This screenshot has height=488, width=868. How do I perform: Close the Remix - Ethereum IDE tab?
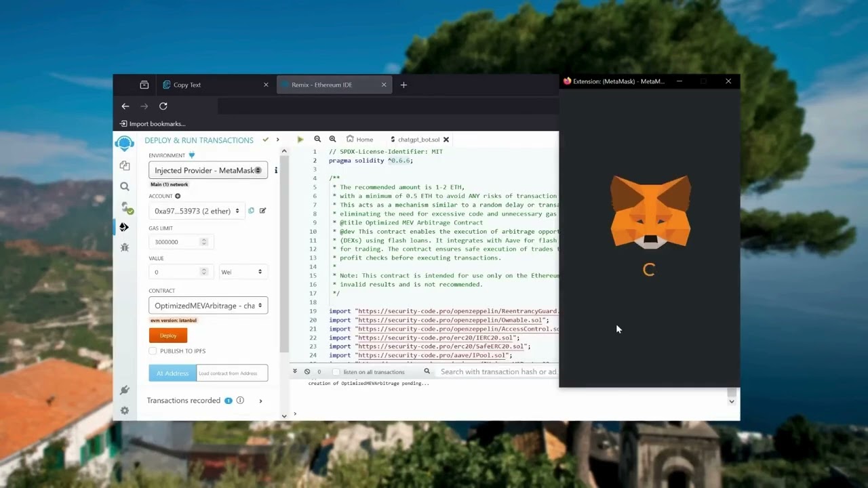(384, 85)
